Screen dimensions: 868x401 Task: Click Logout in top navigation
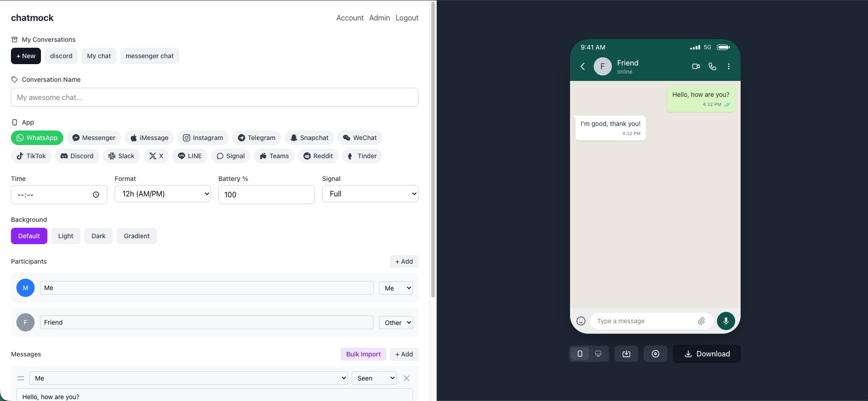click(x=407, y=18)
